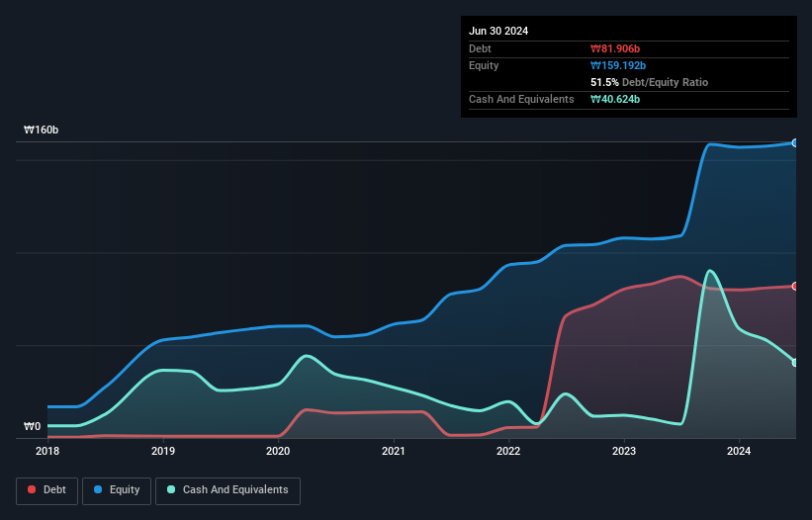
Task: Click the teal Cash And Equivalents legend dot
Action: coord(171,489)
